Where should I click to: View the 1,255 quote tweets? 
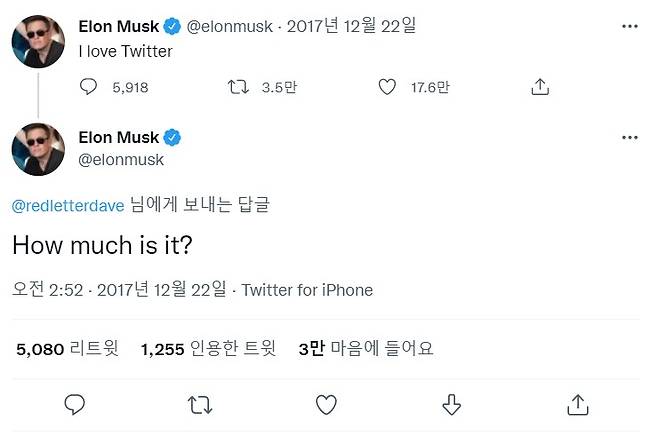[x=212, y=349]
